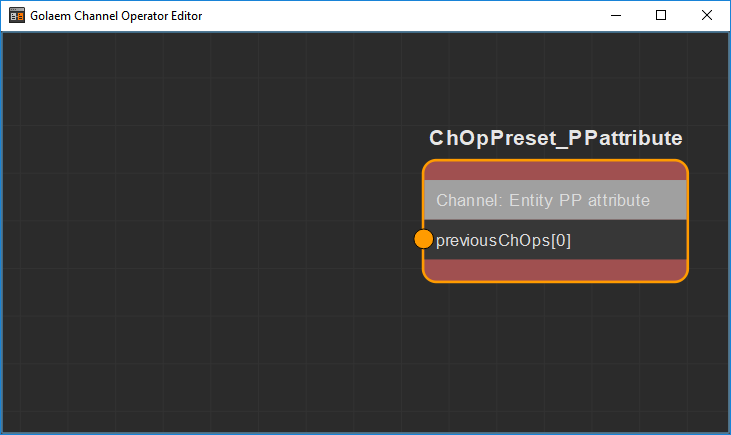Click the node's red bottom footer band
This screenshot has height=435, width=731.
pyautogui.click(x=555, y=269)
